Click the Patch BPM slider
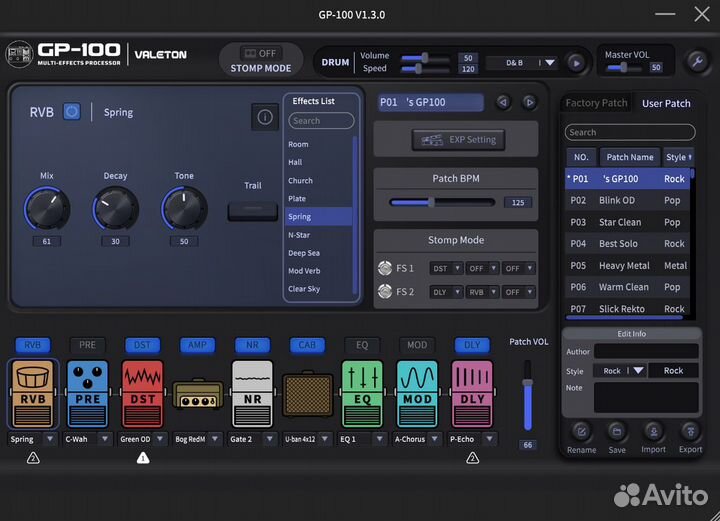The image size is (720, 521). pos(442,202)
